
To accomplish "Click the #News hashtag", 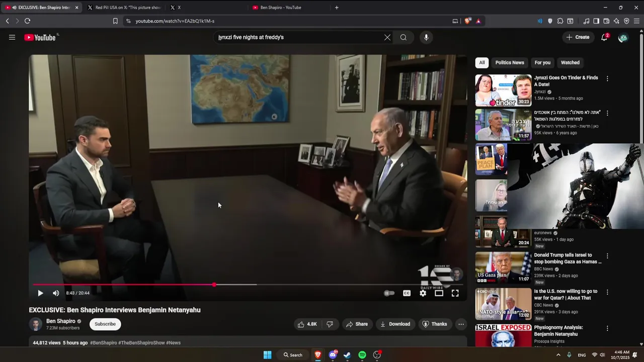I will [173, 343].
